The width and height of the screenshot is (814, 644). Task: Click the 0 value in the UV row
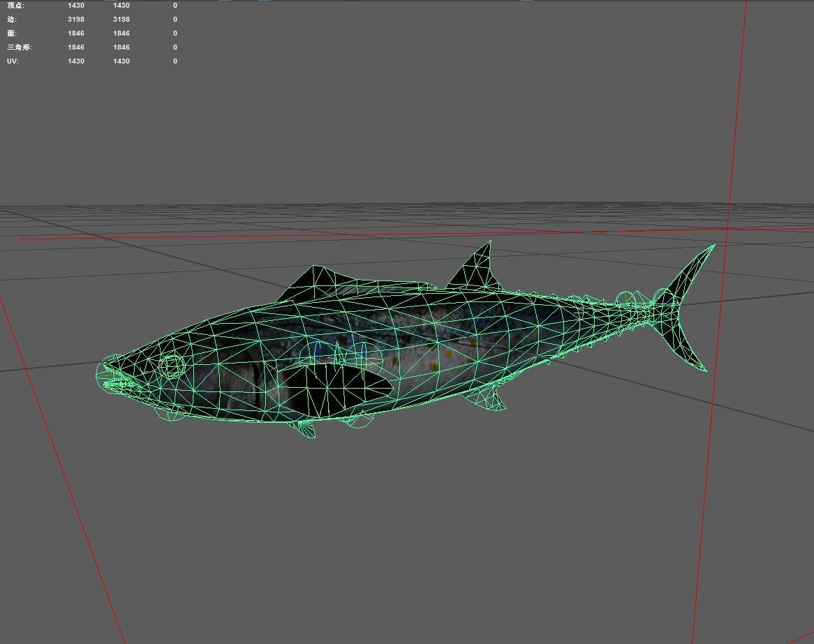pyautogui.click(x=175, y=61)
